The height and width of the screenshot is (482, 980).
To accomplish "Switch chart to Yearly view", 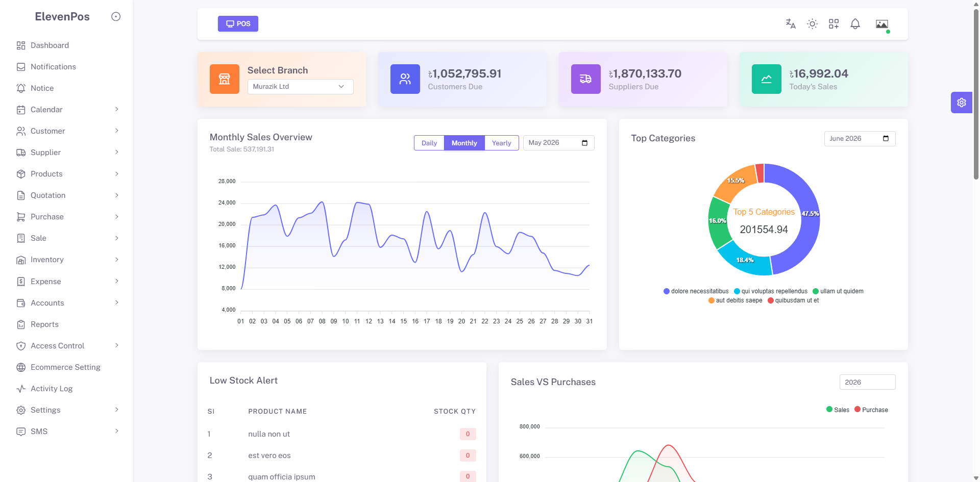I will tap(501, 143).
